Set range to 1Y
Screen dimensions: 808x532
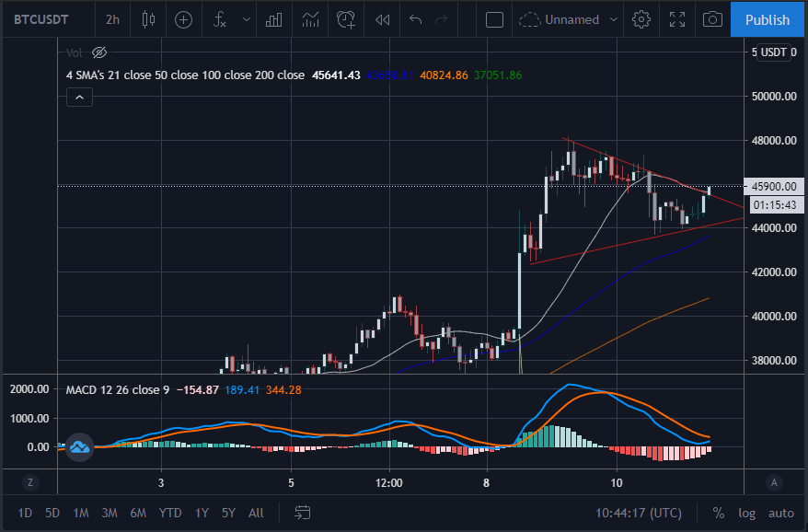(202, 513)
